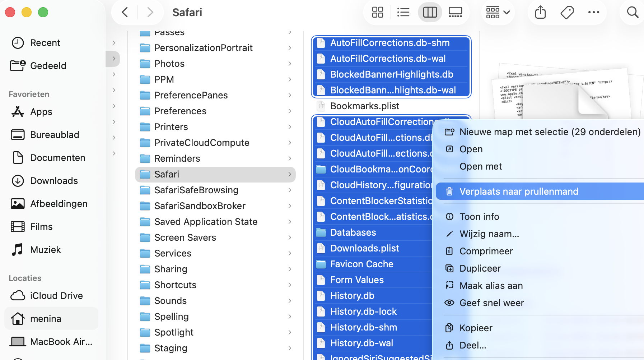This screenshot has height=360, width=644.
Task: Open Downloads in the sidebar
Action: click(x=54, y=181)
